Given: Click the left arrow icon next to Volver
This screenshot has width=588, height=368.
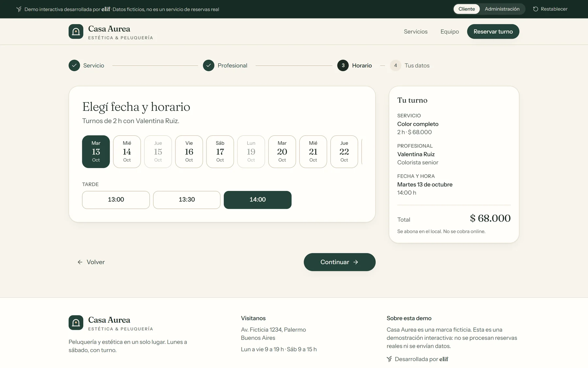Looking at the screenshot, I should tap(80, 262).
